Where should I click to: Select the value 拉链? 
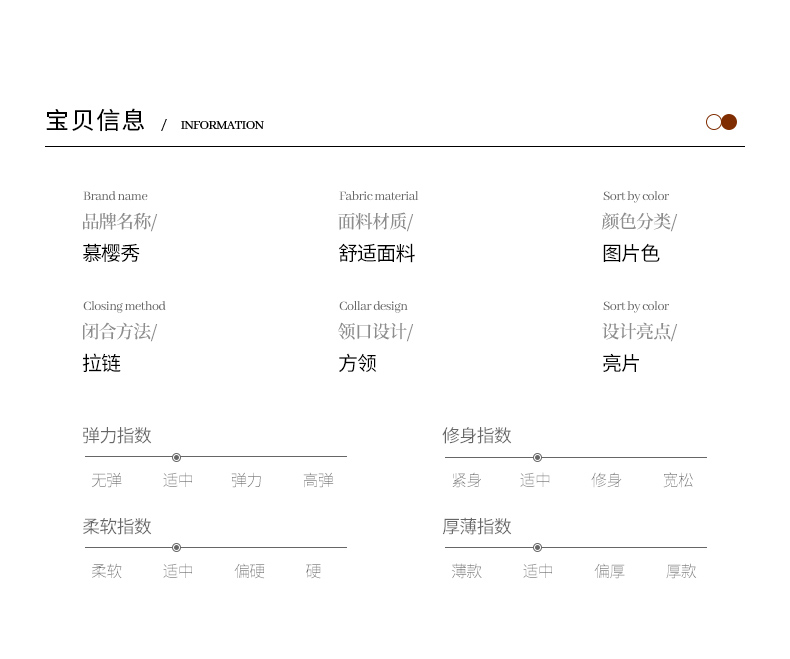(102, 363)
